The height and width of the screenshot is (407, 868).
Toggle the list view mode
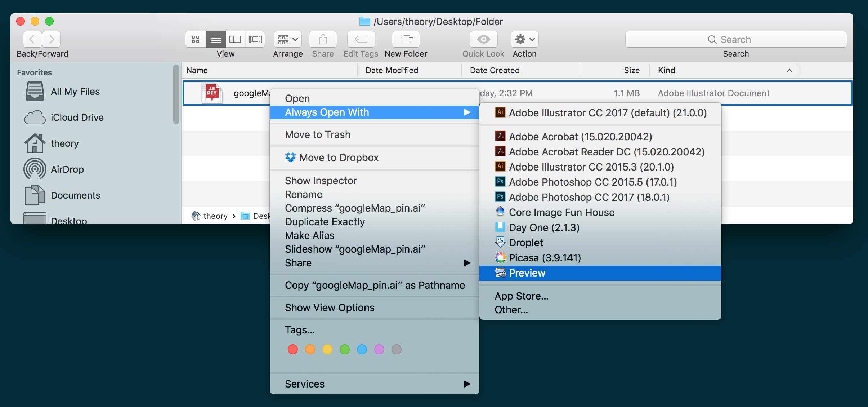[x=215, y=39]
